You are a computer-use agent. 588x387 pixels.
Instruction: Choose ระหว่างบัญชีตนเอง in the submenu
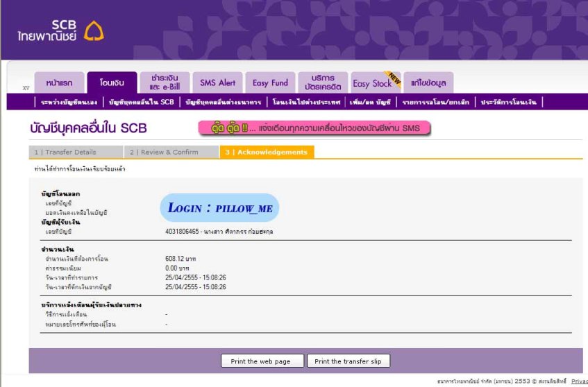pyautogui.click(x=69, y=102)
